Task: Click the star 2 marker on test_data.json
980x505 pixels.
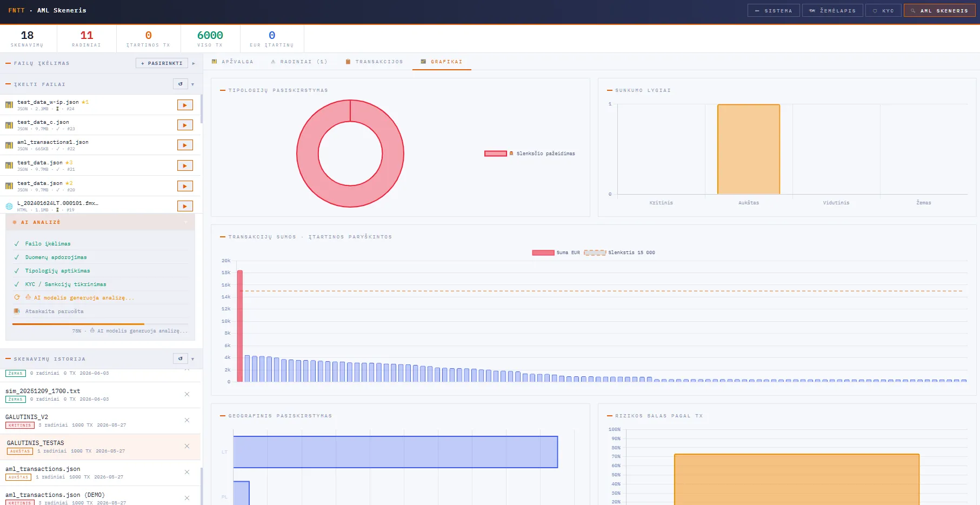Action: [x=69, y=183]
